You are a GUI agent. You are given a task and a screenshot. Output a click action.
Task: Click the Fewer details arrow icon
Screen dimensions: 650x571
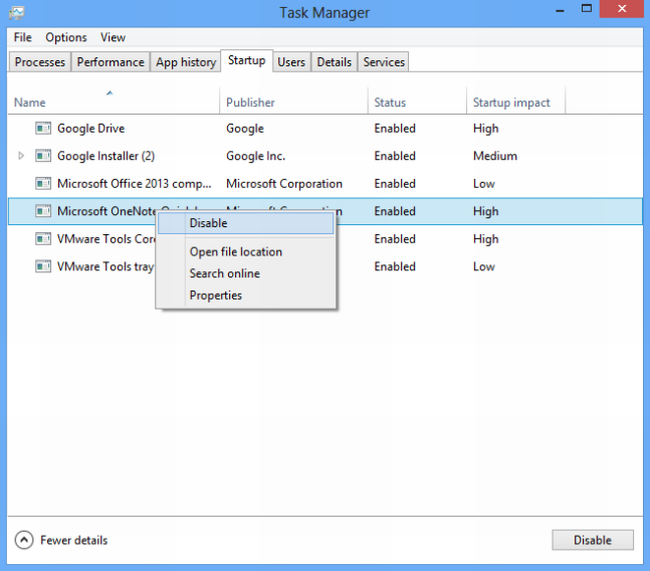point(24,540)
